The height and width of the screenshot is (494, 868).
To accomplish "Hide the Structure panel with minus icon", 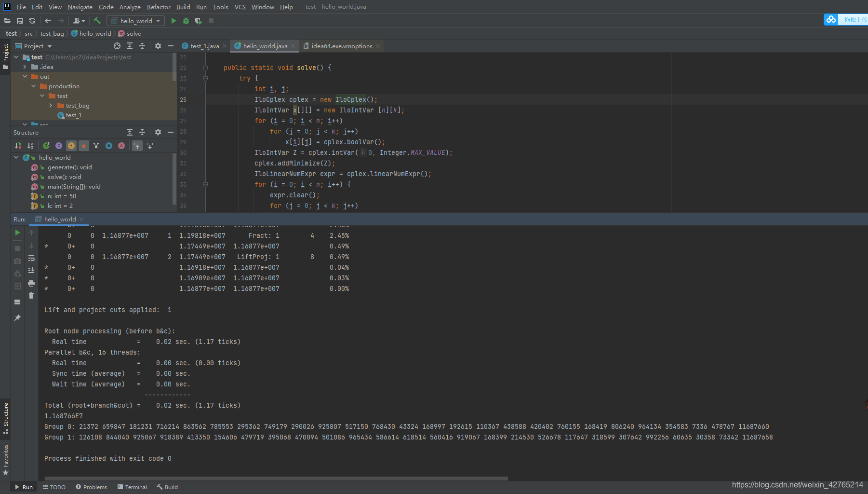I will (171, 132).
